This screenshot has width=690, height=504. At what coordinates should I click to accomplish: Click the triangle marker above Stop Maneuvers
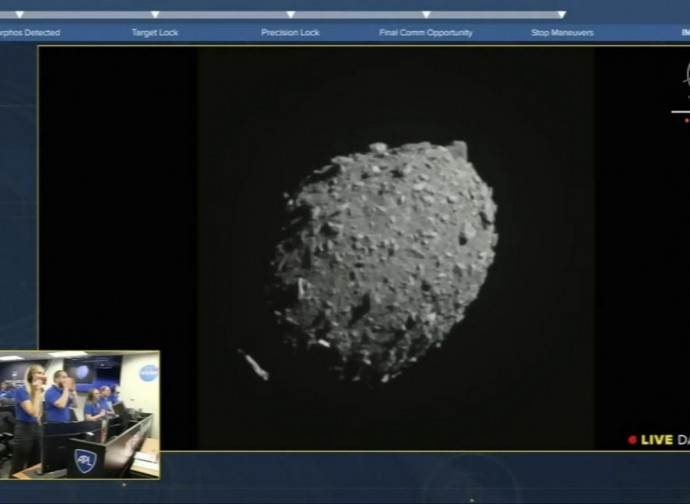562,15
